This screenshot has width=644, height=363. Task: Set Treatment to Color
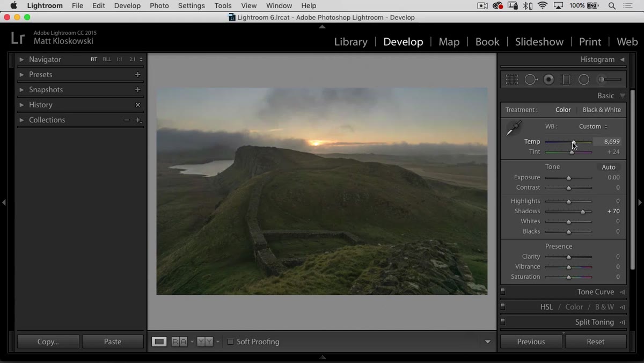[x=563, y=110]
